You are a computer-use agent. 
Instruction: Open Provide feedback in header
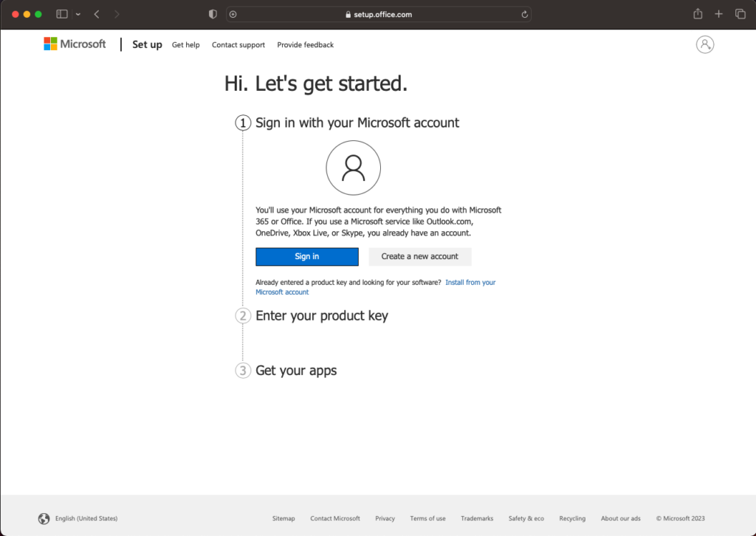[x=305, y=45]
